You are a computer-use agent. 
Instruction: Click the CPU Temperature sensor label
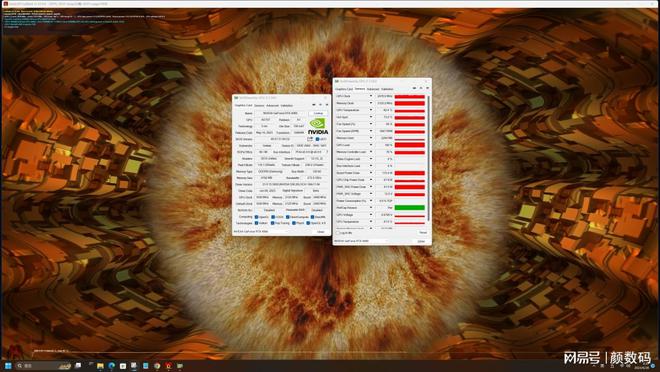[348, 222]
